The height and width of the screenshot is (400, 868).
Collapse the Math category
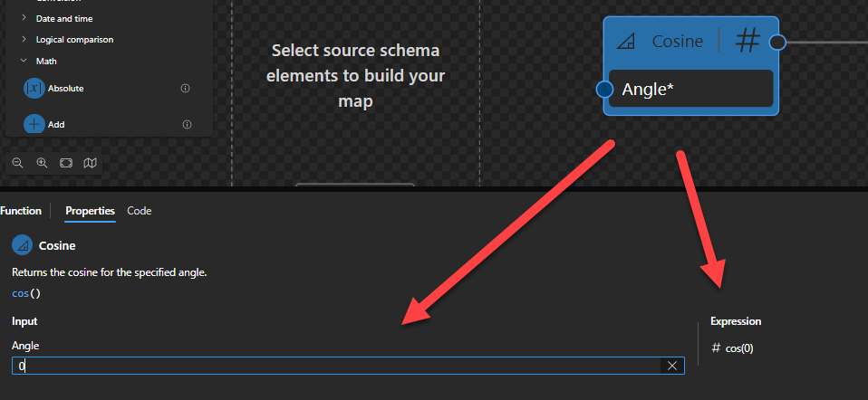pyautogui.click(x=24, y=62)
